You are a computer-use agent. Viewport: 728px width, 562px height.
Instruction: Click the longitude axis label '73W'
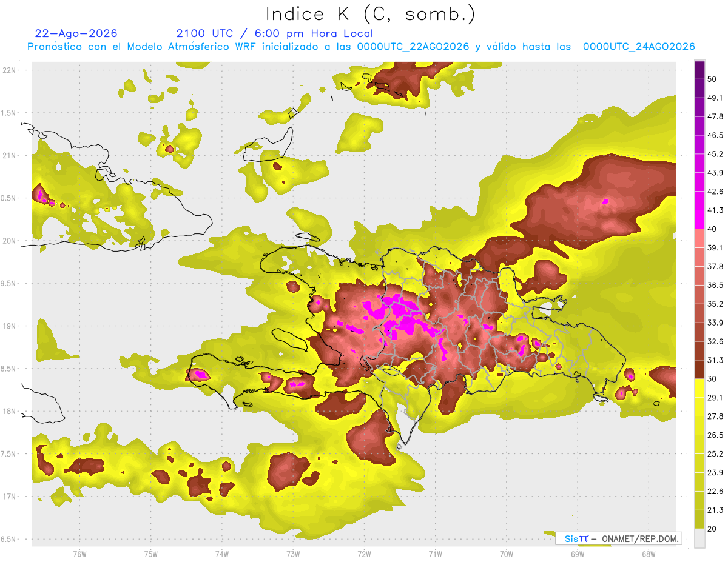pos(293,554)
